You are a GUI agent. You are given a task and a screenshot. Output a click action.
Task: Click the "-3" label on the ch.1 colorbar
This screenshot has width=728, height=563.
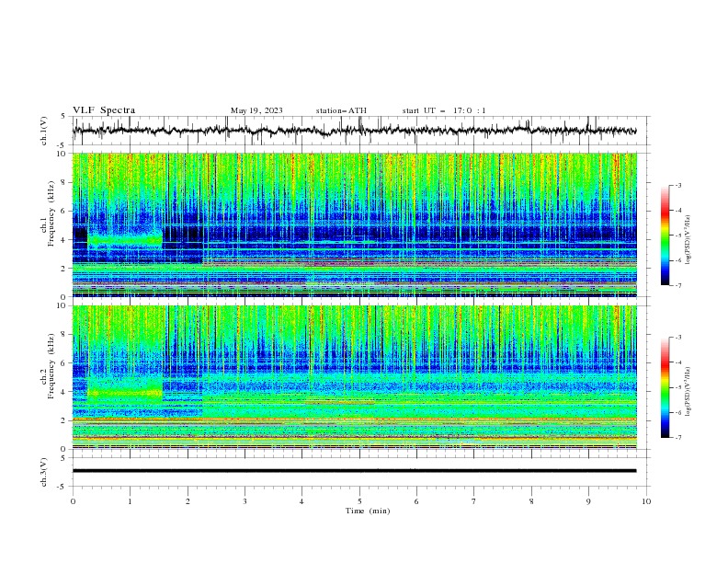click(x=677, y=185)
